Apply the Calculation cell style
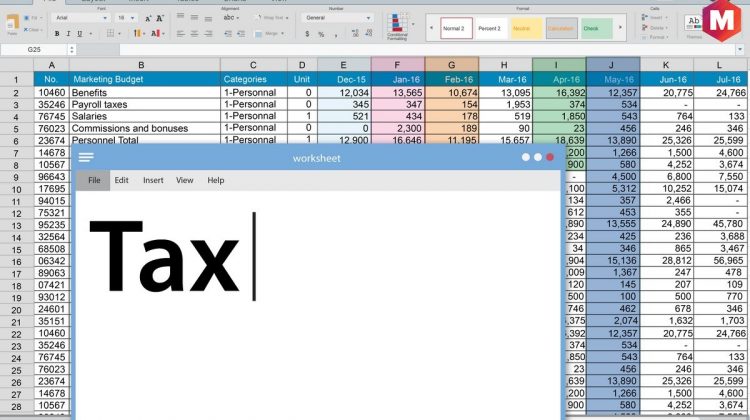 [560, 28]
